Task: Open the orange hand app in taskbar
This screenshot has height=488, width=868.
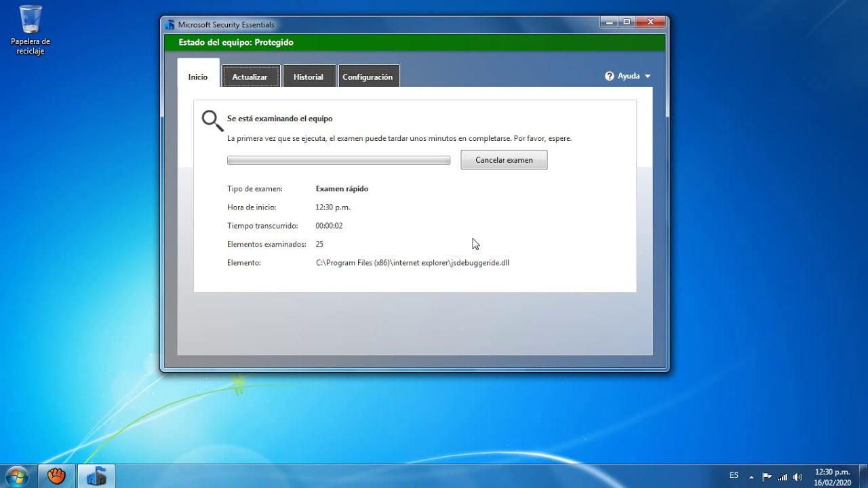Action: coord(56,476)
